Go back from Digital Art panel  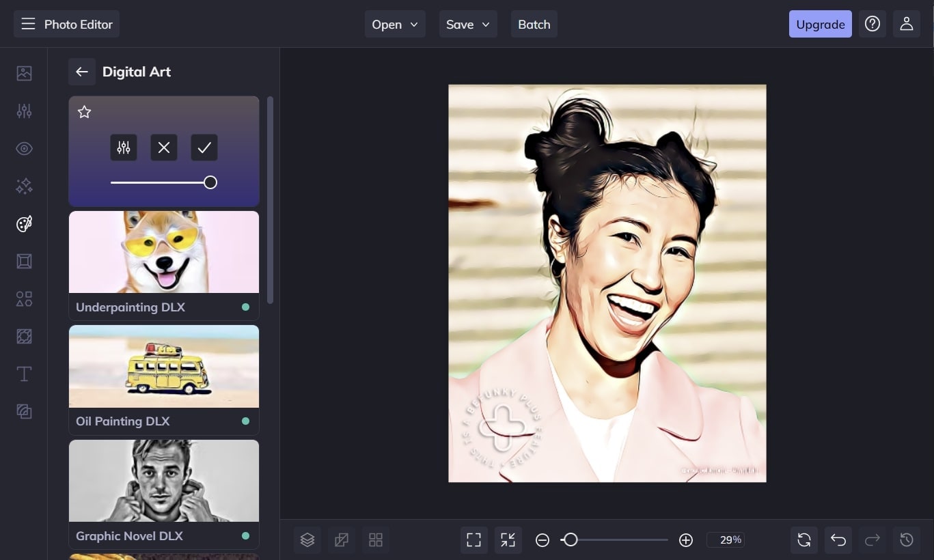(x=82, y=72)
